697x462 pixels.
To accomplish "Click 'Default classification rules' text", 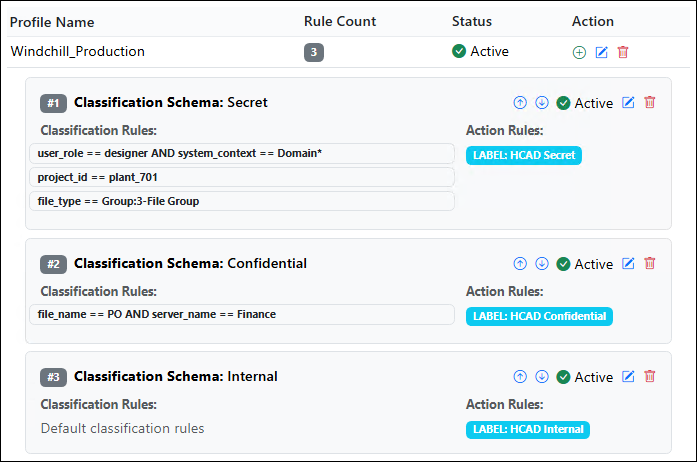I will click(122, 428).
